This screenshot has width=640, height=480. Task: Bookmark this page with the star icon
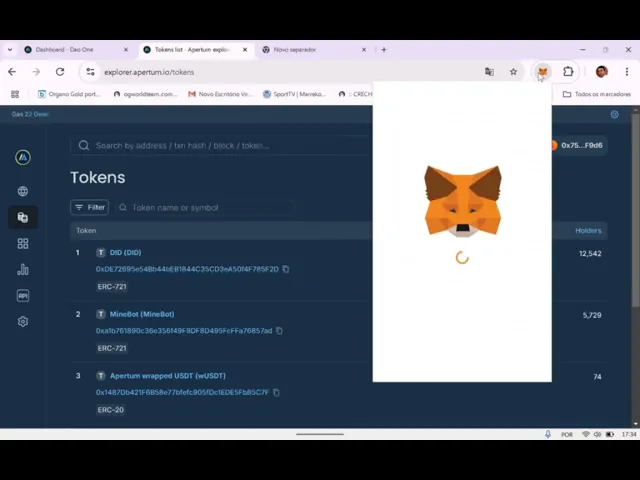coord(513,72)
